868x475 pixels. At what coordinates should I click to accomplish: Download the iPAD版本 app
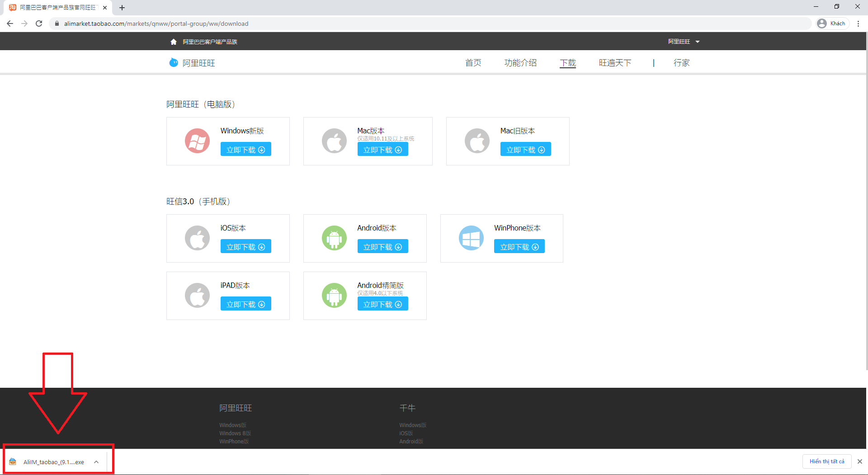246,304
